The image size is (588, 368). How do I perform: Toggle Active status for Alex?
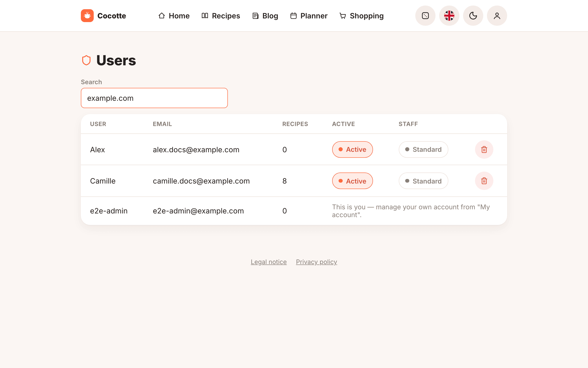point(352,149)
